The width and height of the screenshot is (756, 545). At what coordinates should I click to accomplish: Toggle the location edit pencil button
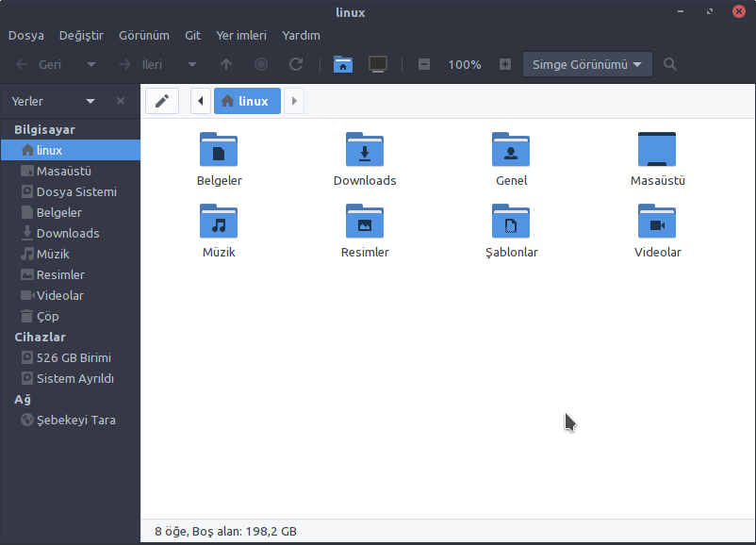[x=162, y=101]
